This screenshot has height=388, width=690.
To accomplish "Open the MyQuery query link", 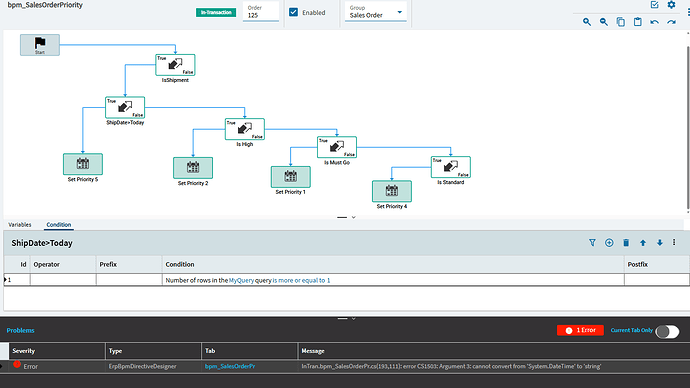I will tap(241, 280).
